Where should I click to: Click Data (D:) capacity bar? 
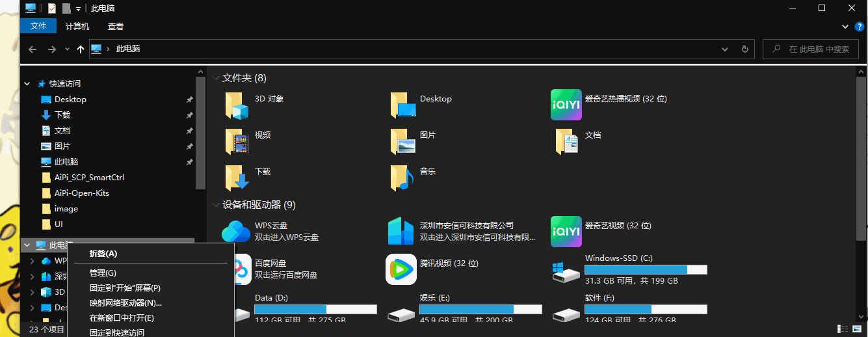[315, 309]
